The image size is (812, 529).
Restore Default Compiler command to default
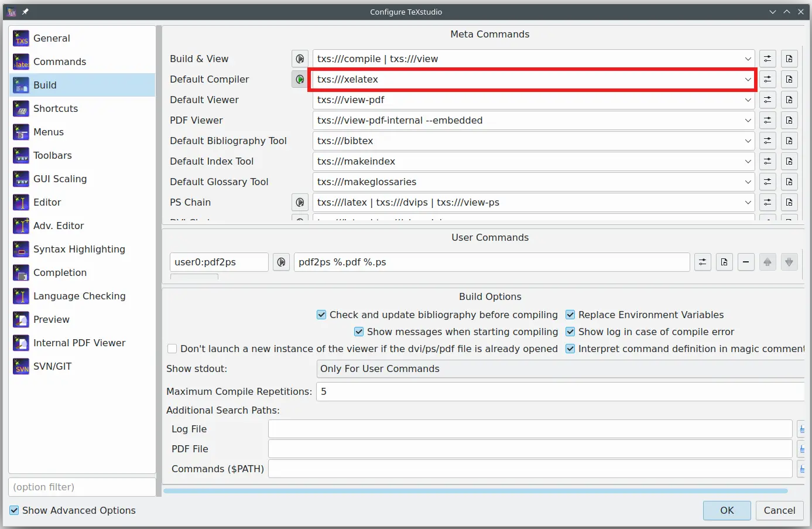[x=768, y=79]
